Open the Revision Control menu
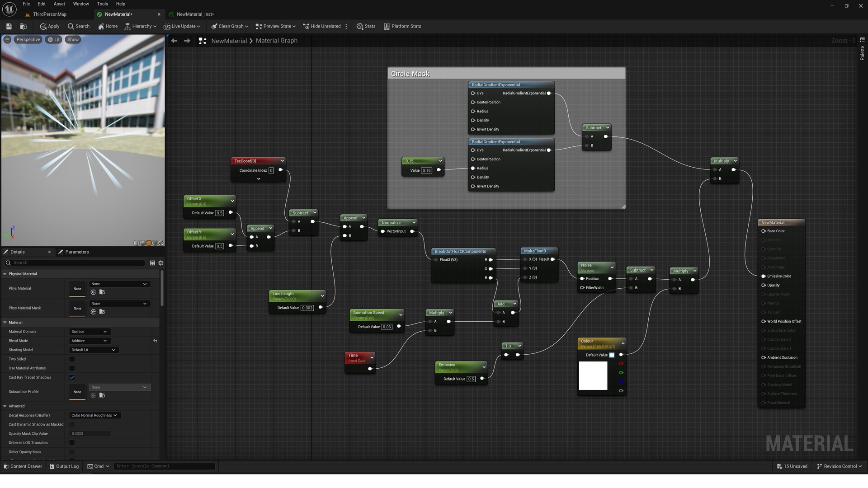 tap(840, 466)
